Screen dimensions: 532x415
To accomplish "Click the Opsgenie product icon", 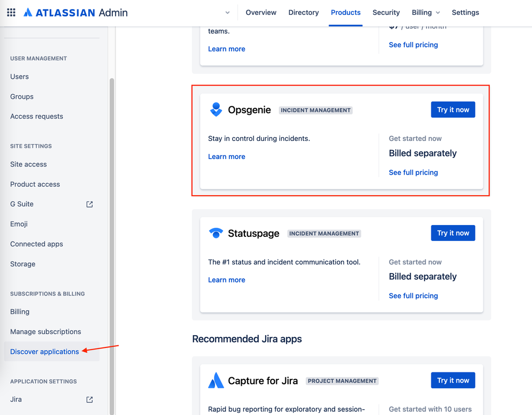I will (x=216, y=110).
